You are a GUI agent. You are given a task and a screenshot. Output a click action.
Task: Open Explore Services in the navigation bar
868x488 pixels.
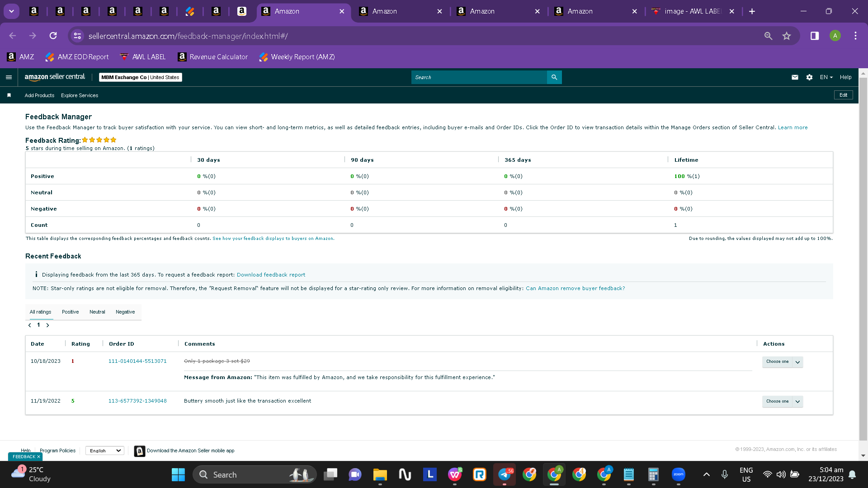pos(80,95)
